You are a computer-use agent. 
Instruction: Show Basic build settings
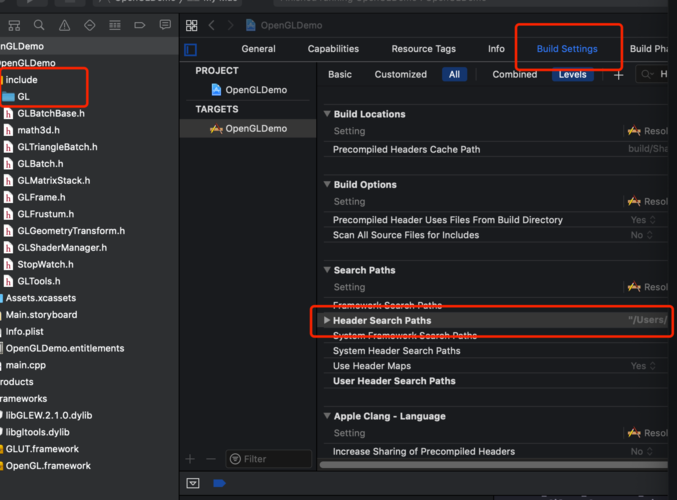click(340, 74)
